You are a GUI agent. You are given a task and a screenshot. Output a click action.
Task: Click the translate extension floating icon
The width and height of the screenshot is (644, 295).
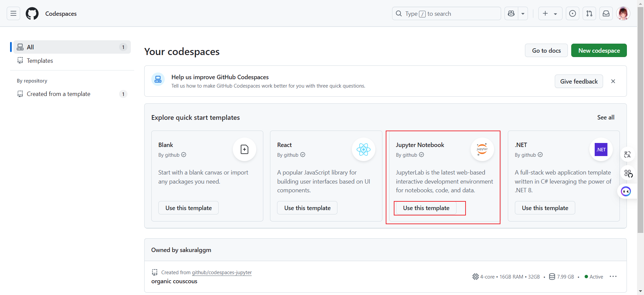(x=628, y=154)
